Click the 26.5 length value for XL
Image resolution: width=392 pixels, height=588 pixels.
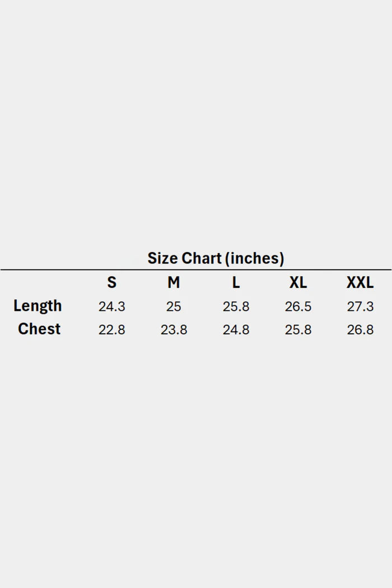tap(298, 307)
